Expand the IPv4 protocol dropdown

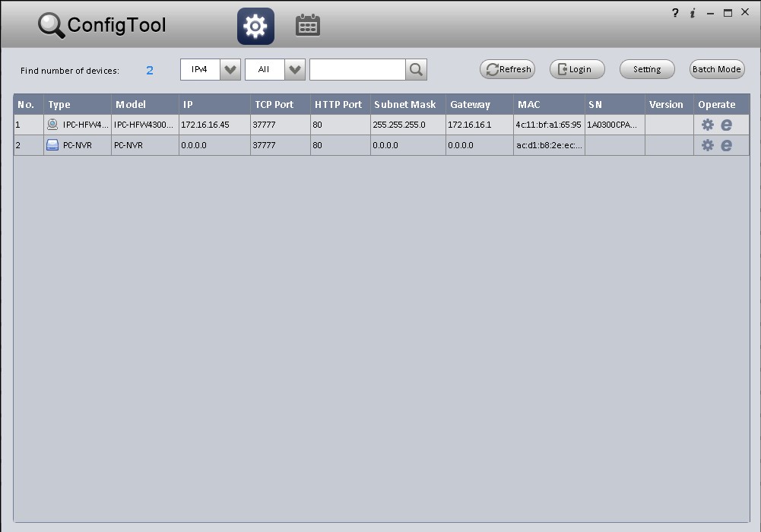230,69
